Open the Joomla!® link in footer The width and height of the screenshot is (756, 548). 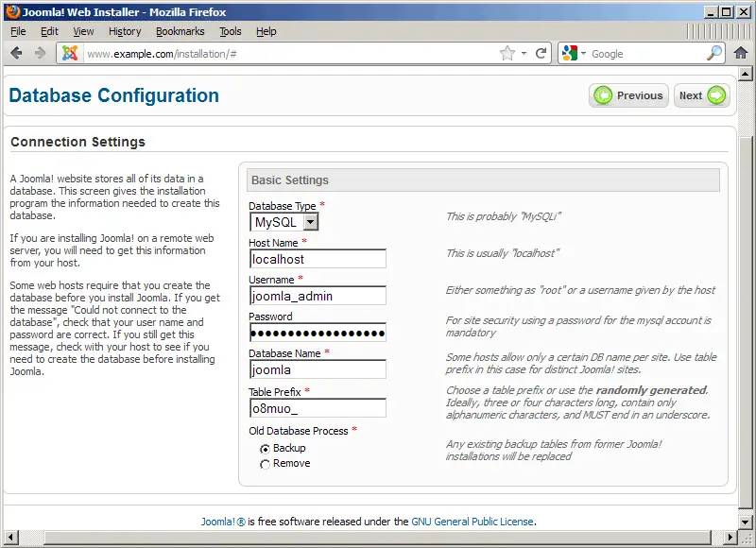(223, 522)
